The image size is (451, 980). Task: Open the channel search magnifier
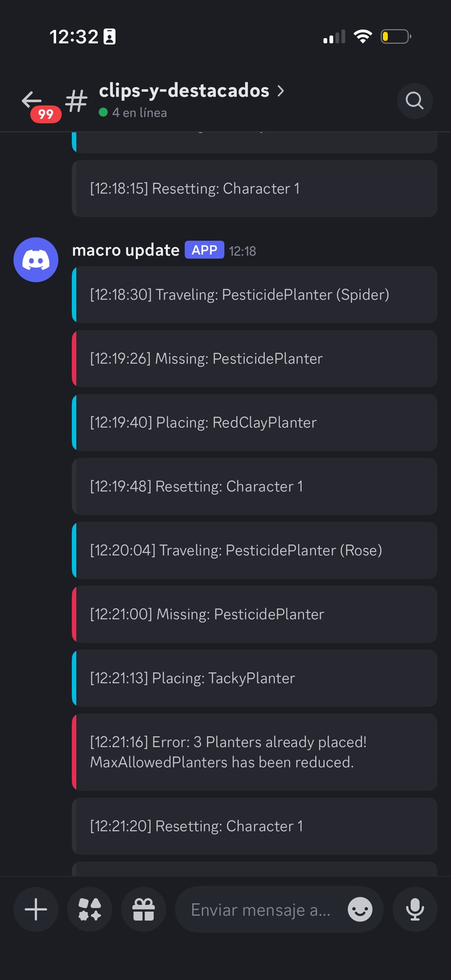[x=414, y=101]
